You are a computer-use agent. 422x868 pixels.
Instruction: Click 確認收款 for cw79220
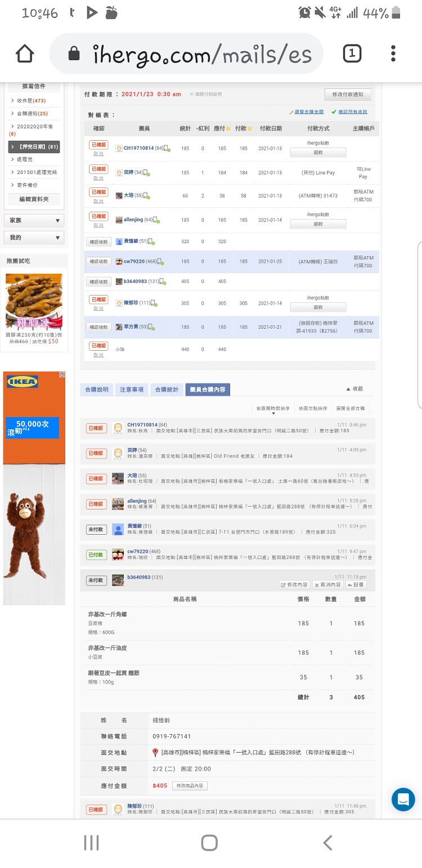[x=98, y=262]
